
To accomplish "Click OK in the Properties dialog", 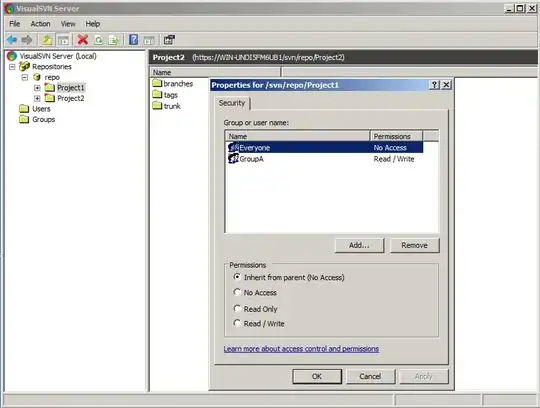I will (317, 376).
